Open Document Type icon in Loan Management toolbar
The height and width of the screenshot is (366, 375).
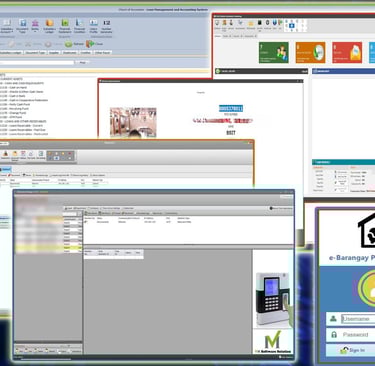22,26
